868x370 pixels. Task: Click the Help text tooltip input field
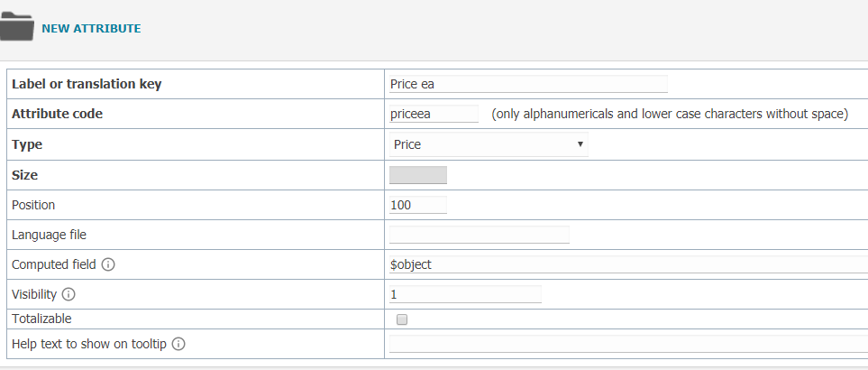click(629, 344)
